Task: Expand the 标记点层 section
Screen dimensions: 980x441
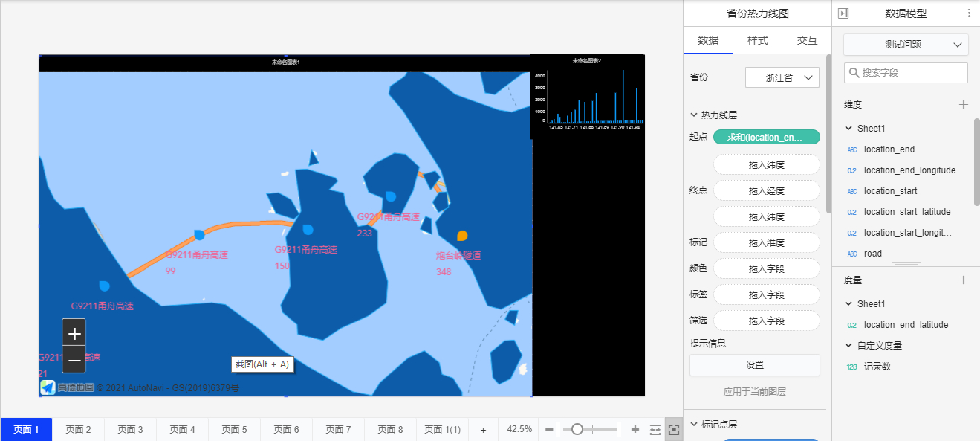Action: (x=694, y=425)
